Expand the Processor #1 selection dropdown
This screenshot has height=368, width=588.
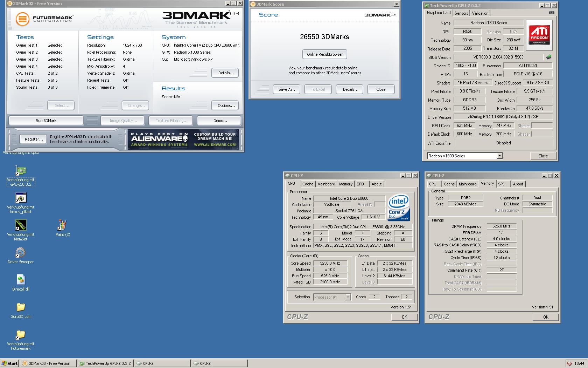point(348,297)
